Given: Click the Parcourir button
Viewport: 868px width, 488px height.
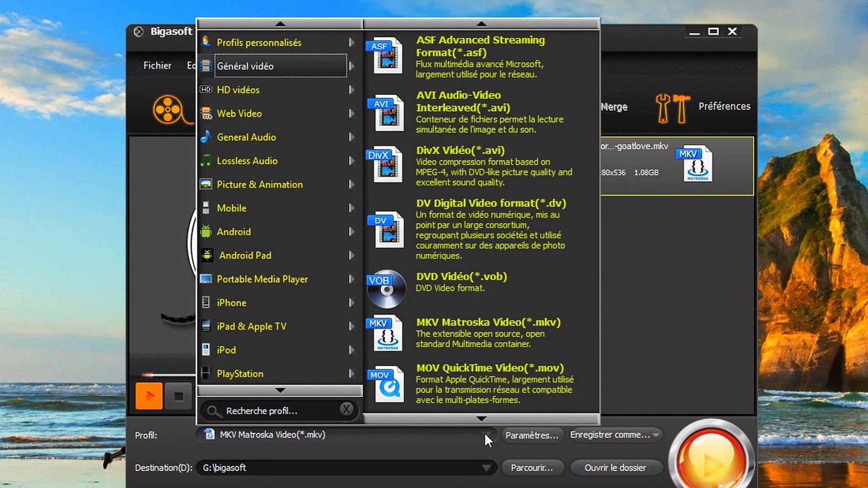Looking at the screenshot, I should click(532, 468).
